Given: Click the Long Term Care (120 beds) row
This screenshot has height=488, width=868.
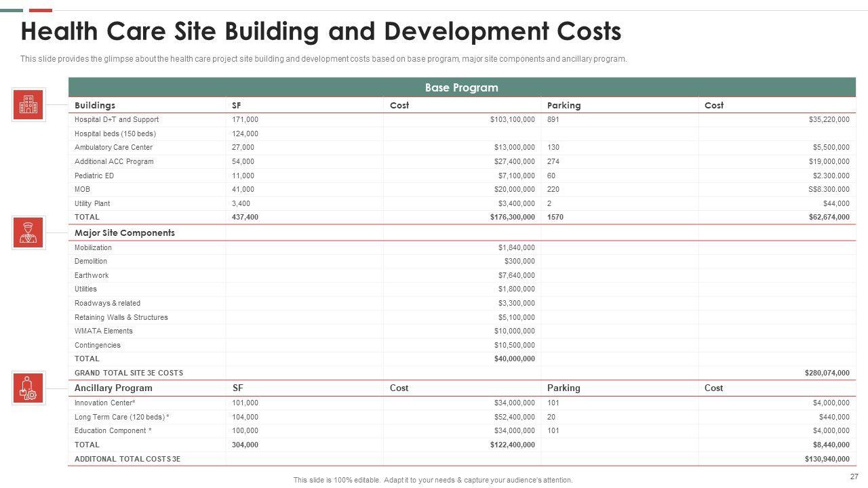Looking at the screenshot, I should [x=122, y=417].
